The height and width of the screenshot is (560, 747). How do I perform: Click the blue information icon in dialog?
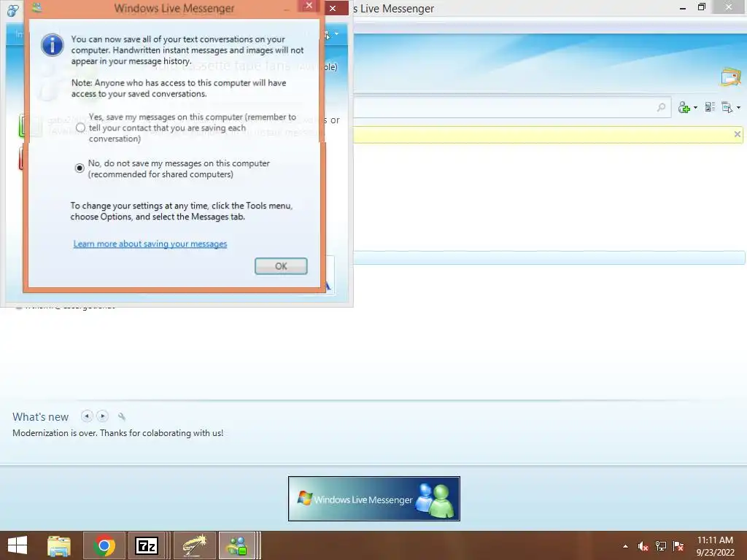(53, 45)
